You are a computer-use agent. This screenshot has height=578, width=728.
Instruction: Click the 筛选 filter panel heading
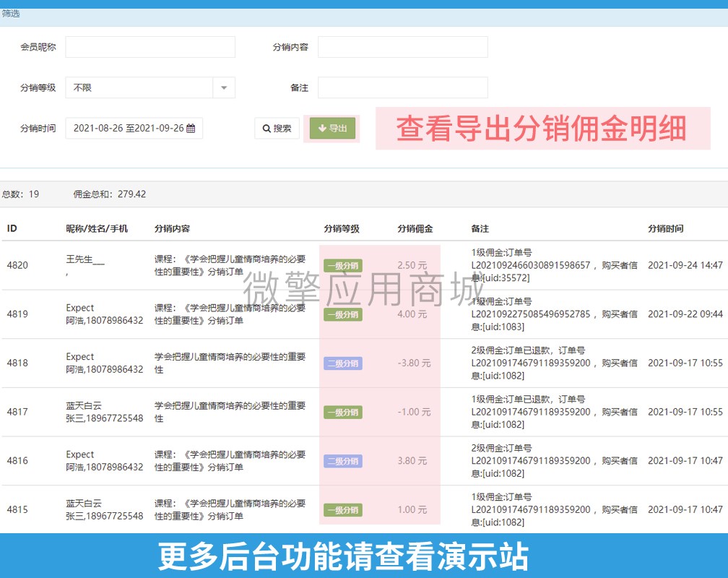tap(11, 14)
